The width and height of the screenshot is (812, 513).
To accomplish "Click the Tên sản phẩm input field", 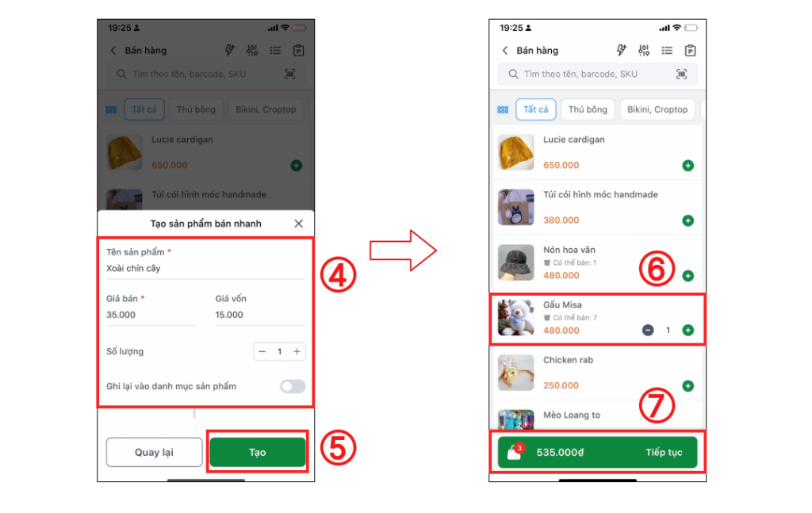I will click(x=205, y=268).
